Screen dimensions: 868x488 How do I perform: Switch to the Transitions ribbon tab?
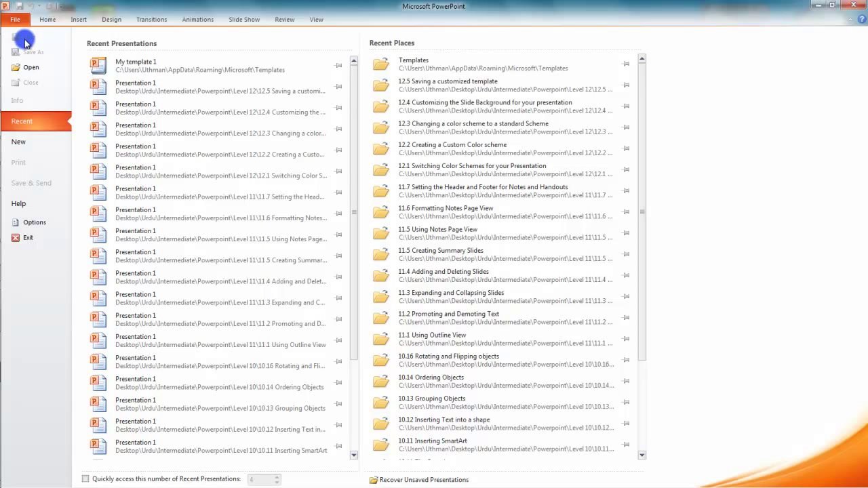coord(151,20)
